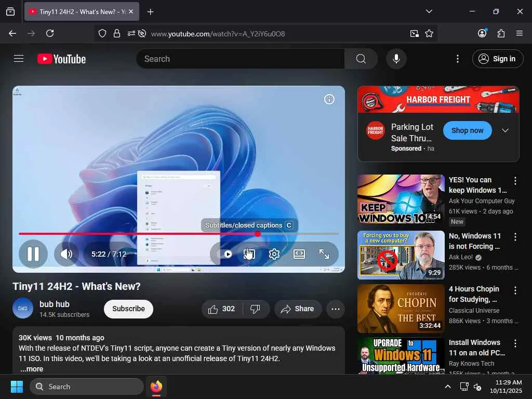This screenshot has width=532, height=399.
Task: Go back to previous page
Action: (12, 33)
